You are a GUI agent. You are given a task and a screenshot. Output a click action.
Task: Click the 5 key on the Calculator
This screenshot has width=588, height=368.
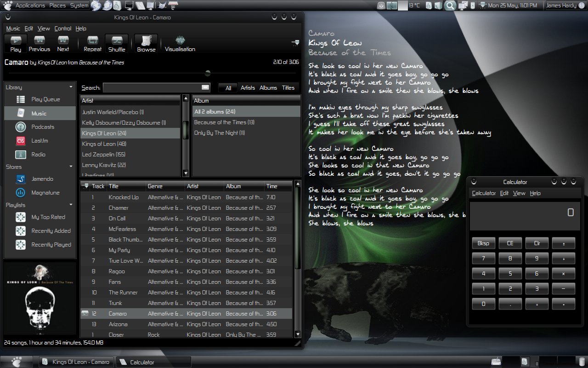pyautogui.click(x=510, y=274)
